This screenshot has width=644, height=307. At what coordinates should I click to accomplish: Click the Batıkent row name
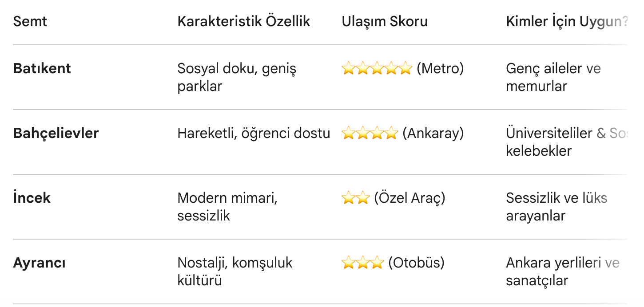click(x=42, y=68)
